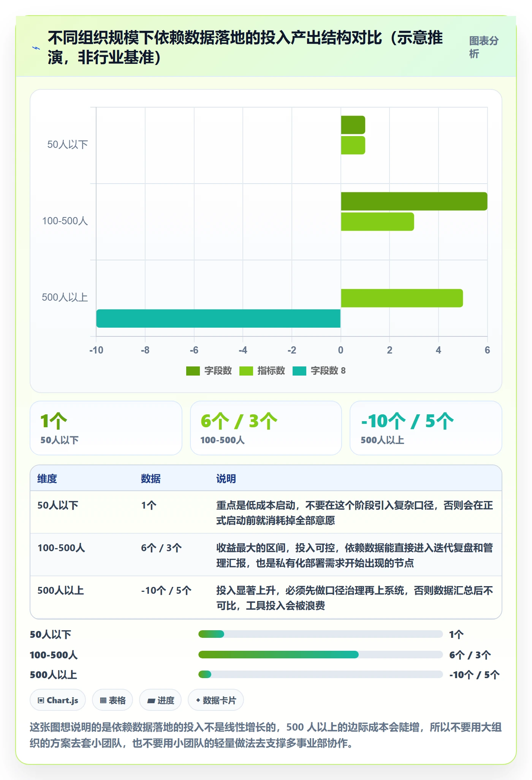Click the 6个 / 3个 cell in the table
Viewport: 532px width, 780px height.
[x=161, y=548]
